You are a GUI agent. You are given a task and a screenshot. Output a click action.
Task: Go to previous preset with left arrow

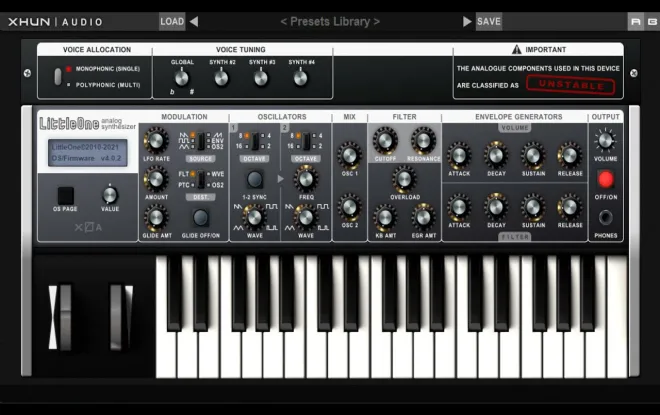(x=194, y=21)
